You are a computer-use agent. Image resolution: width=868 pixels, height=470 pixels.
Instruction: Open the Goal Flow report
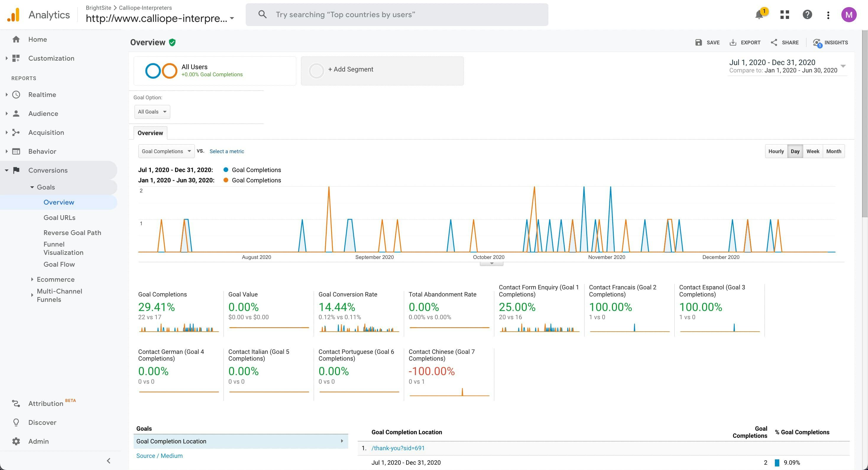click(x=59, y=265)
